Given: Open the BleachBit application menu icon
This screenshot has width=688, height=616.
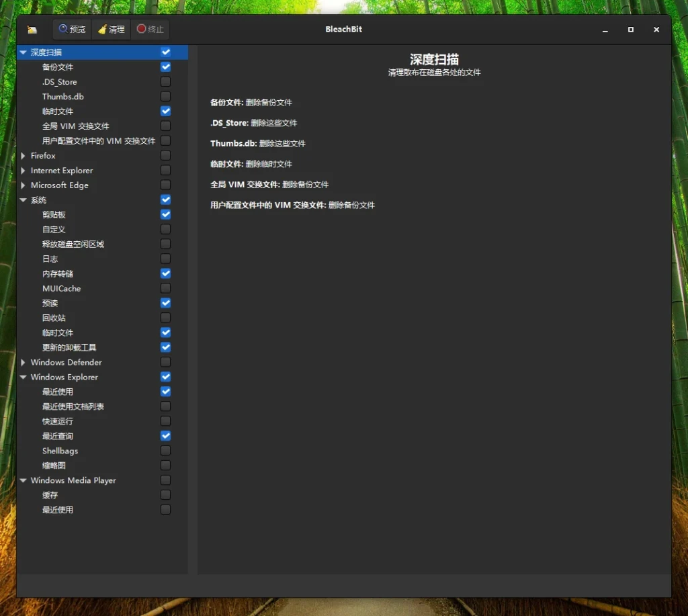Looking at the screenshot, I should [x=32, y=30].
